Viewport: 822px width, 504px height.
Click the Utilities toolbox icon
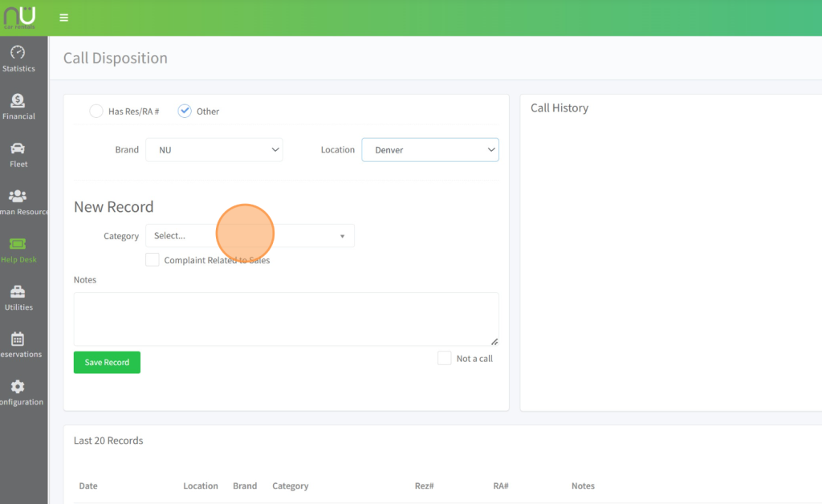coord(18,292)
